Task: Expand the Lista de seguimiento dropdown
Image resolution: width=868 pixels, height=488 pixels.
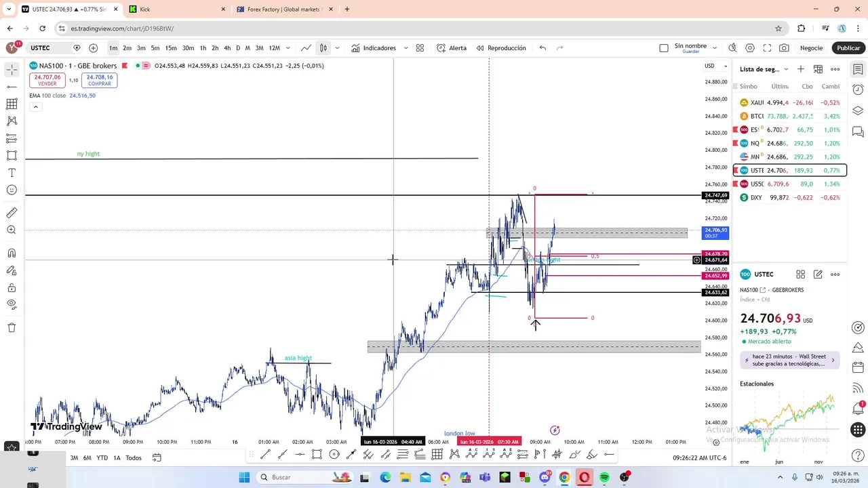Action: coord(786,69)
